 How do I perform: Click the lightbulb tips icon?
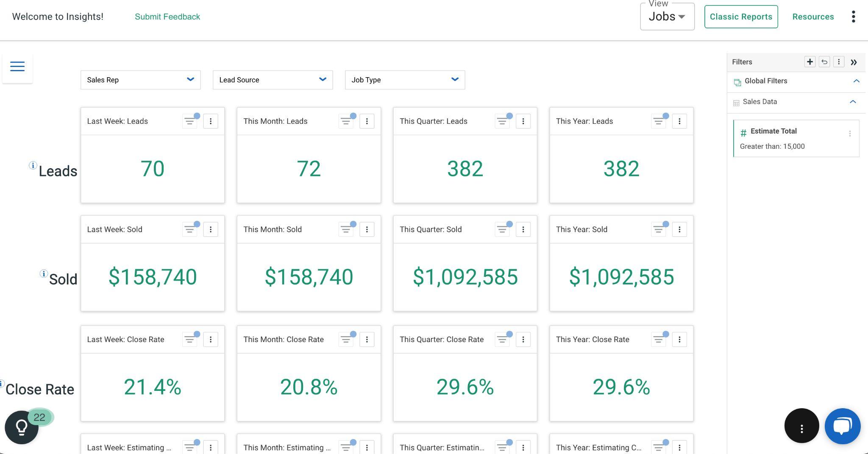(x=22, y=427)
